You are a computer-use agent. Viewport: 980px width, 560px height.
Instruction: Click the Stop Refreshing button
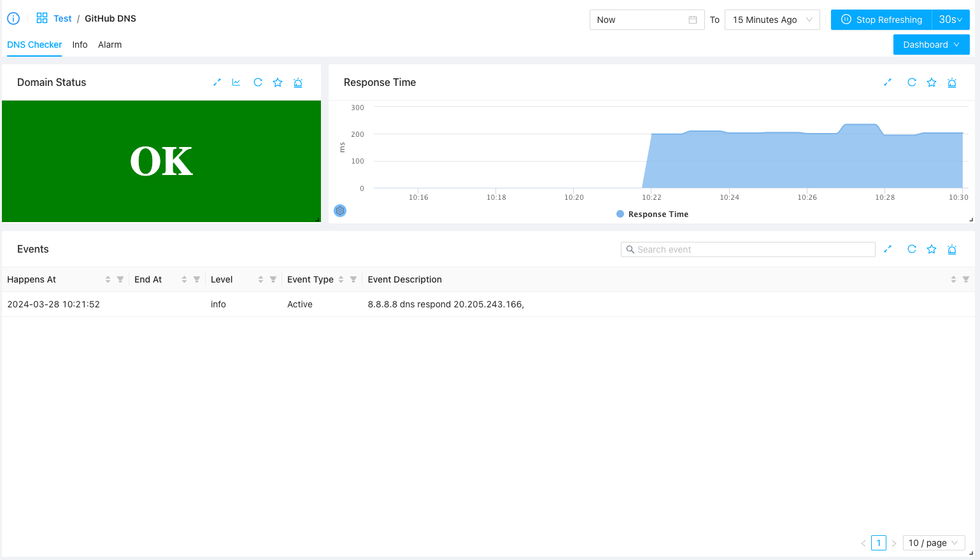tap(881, 20)
